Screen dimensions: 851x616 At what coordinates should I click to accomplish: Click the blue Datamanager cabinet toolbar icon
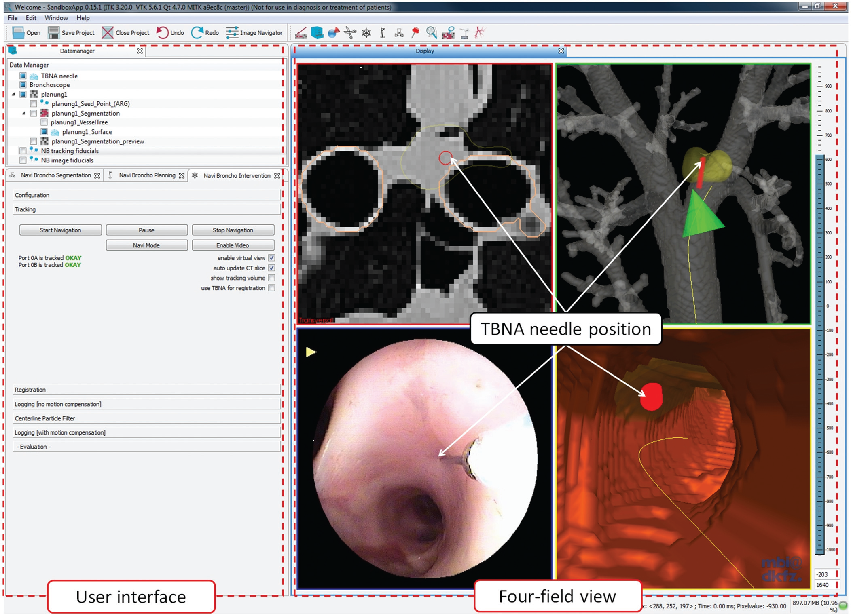tap(317, 33)
